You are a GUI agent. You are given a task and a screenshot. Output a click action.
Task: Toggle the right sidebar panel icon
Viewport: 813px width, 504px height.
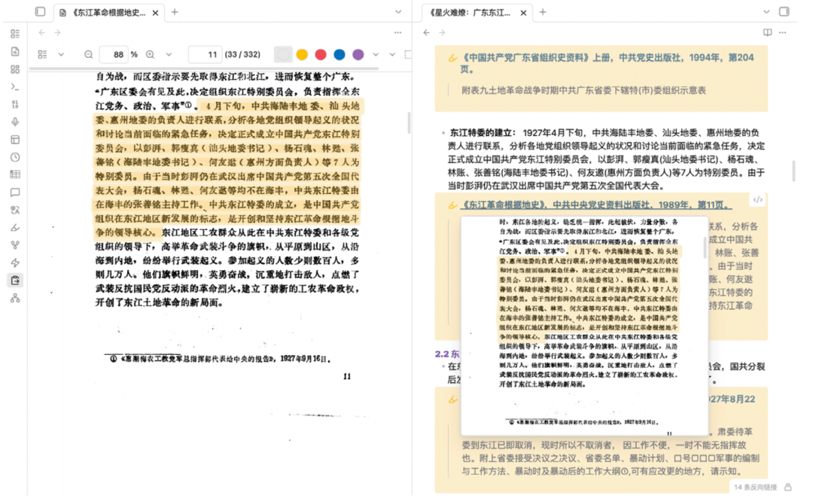[784, 12]
